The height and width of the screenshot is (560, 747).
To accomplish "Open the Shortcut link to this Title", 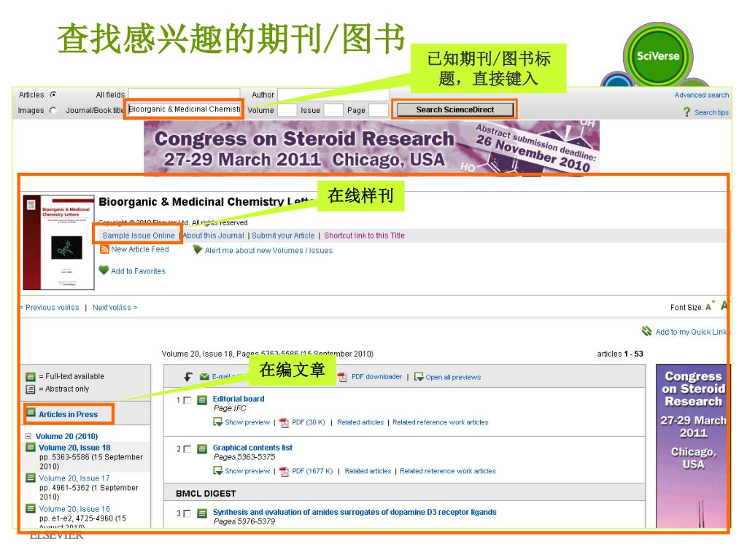I will 364,236.
